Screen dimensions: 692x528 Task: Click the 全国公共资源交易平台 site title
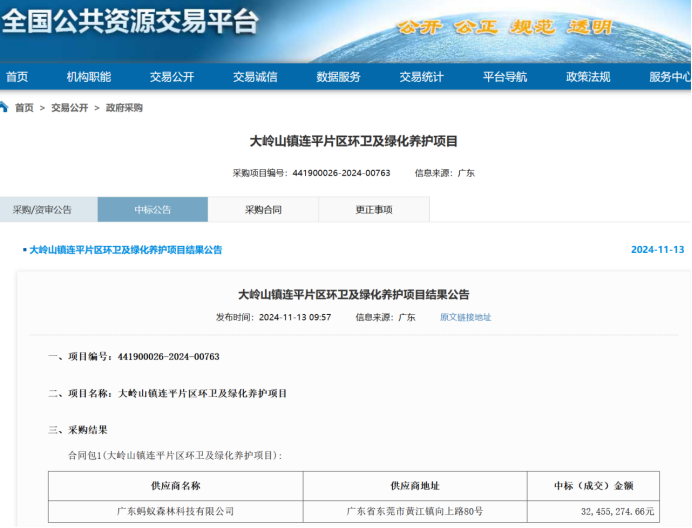click(x=130, y=21)
